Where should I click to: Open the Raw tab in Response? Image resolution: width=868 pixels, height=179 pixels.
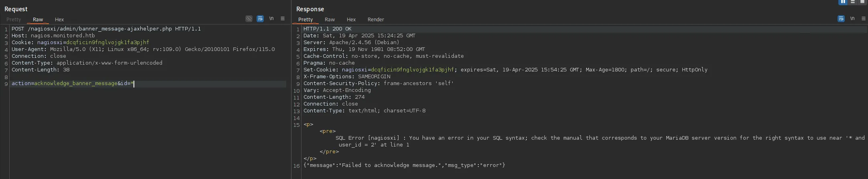pos(330,20)
